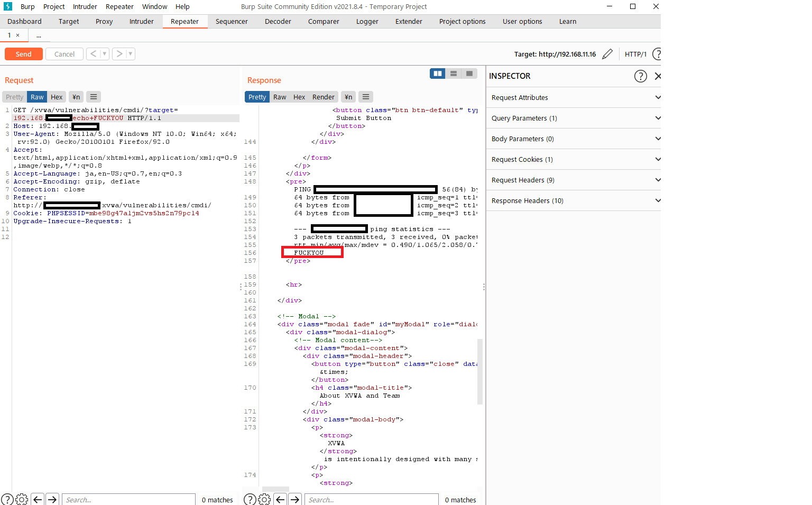Switch to the Decoder tab
Image resolution: width=812 pixels, height=505 pixels.
[278, 21]
